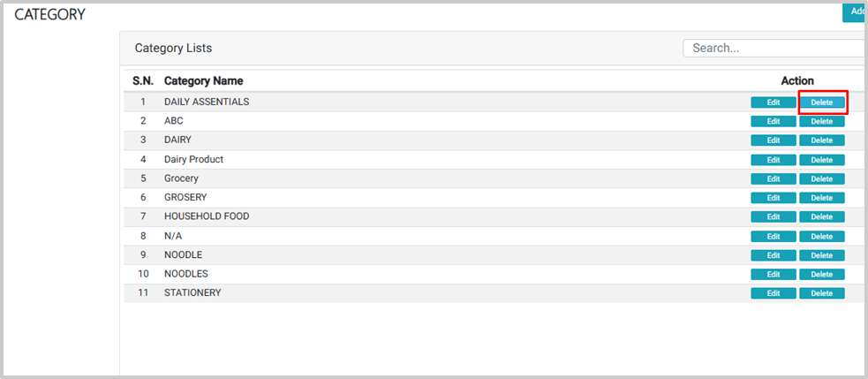Image resolution: width=868 pixels, height=379 pixels.
Task: Delete the ABC category row
Action: [821, 121]
